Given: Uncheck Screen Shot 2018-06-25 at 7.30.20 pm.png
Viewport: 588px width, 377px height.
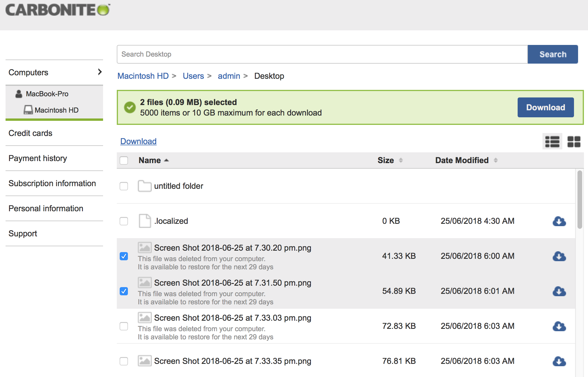Looking at the screenshot, I should (124, 256).
